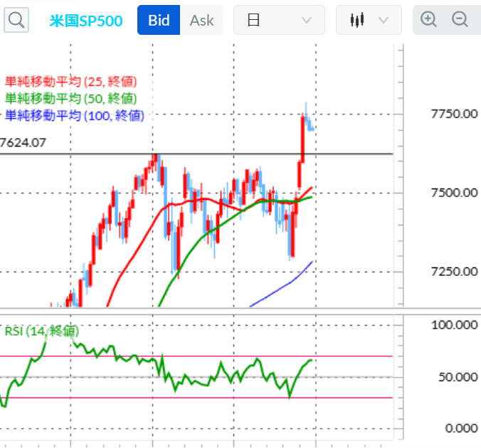481x448 pixels.
Task: Click the 0.000 RSI axis label
Action: 461,428
